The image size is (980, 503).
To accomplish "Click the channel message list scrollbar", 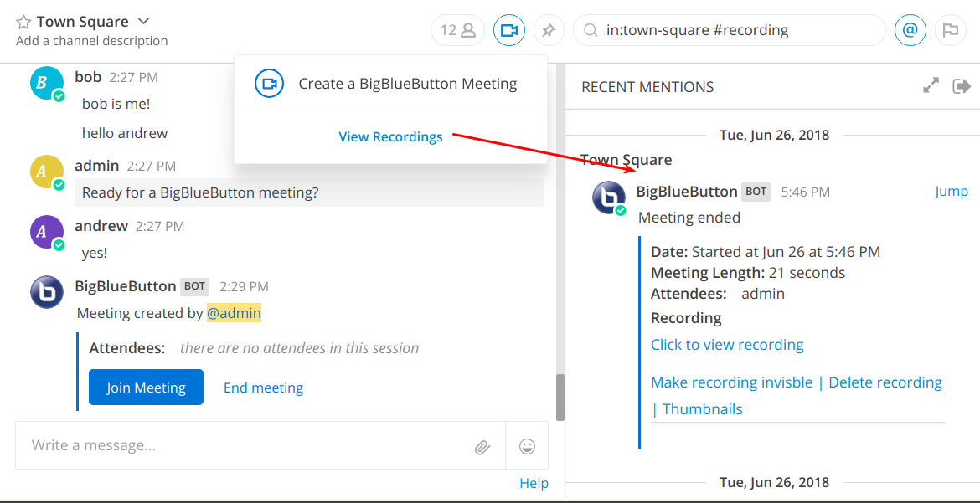I will (560, 397).
